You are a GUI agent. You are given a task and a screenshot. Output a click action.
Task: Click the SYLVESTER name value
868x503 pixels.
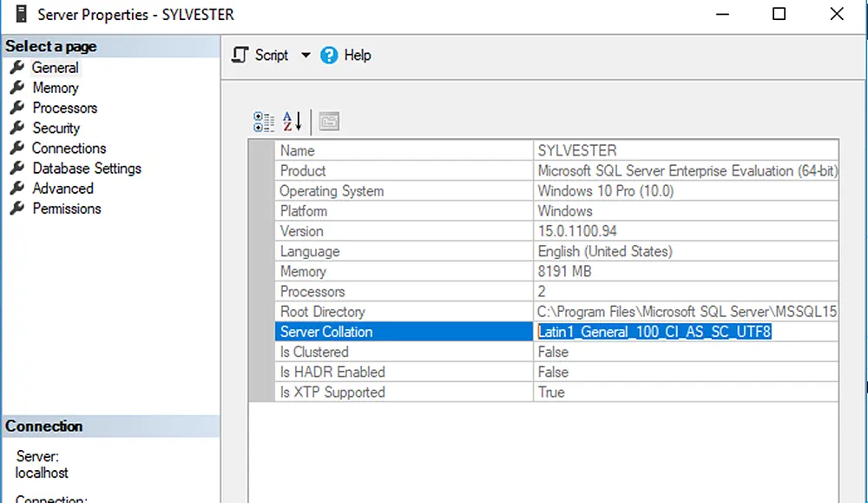click(x=577, y=150)
